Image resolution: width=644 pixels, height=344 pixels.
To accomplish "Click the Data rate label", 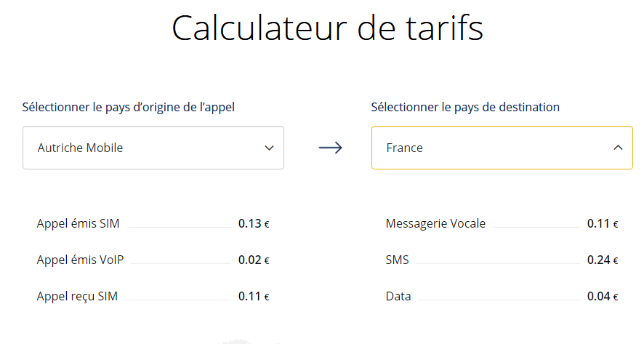I will coord(398,296).
